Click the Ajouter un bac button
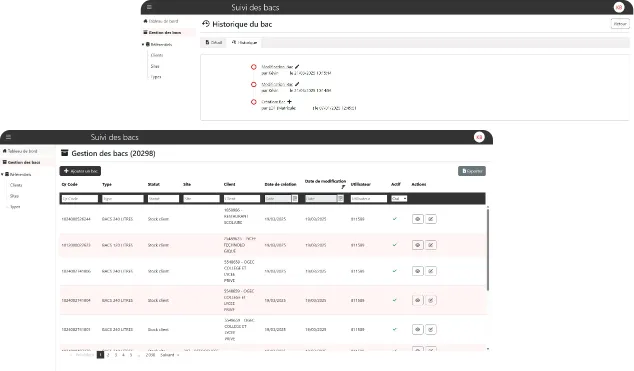Viewport: 634px width, 371px height. click(80, 171)
